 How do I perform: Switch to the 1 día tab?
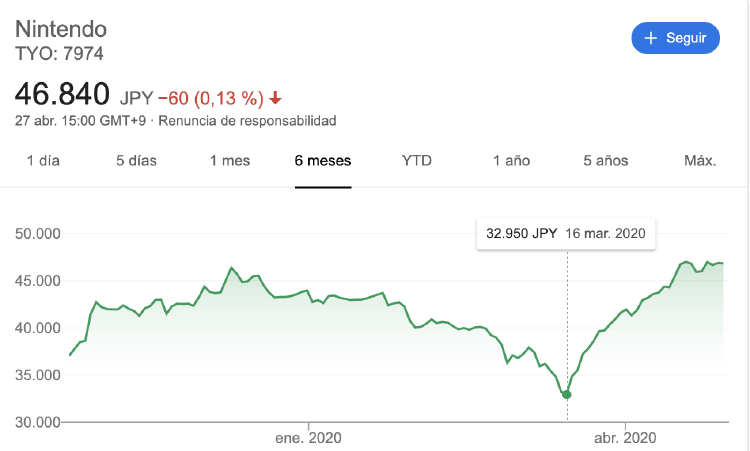[43, 161]
